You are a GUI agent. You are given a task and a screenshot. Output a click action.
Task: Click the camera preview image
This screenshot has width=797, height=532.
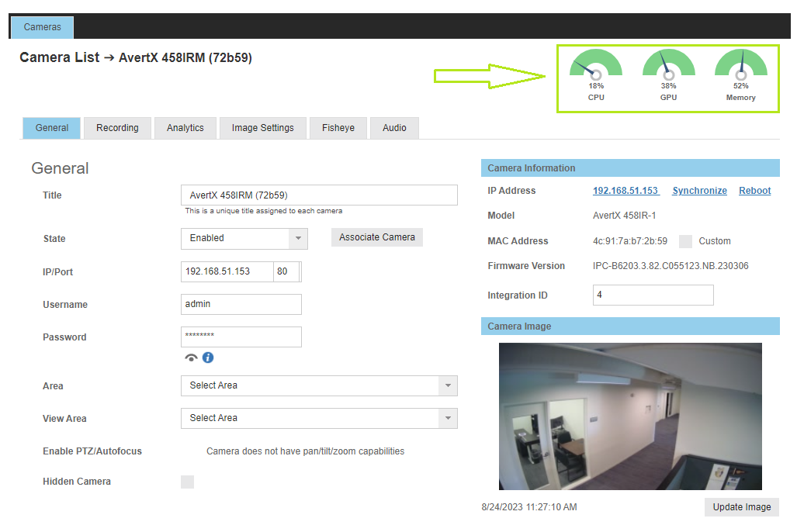coord(629,416)
